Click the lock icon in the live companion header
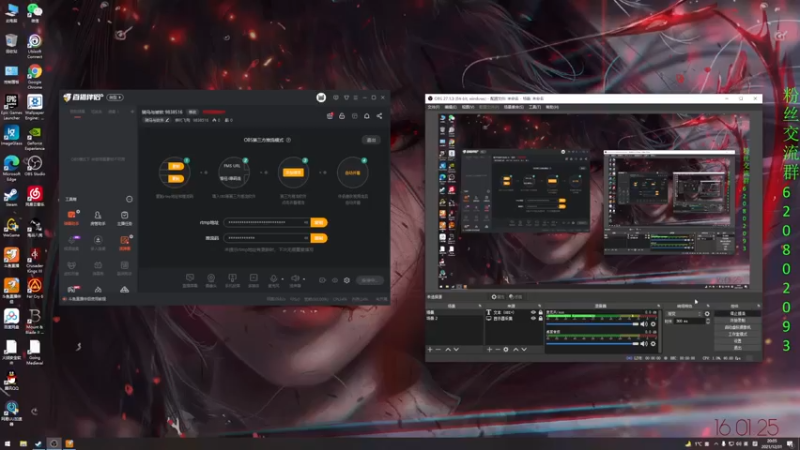 [342, 116]
